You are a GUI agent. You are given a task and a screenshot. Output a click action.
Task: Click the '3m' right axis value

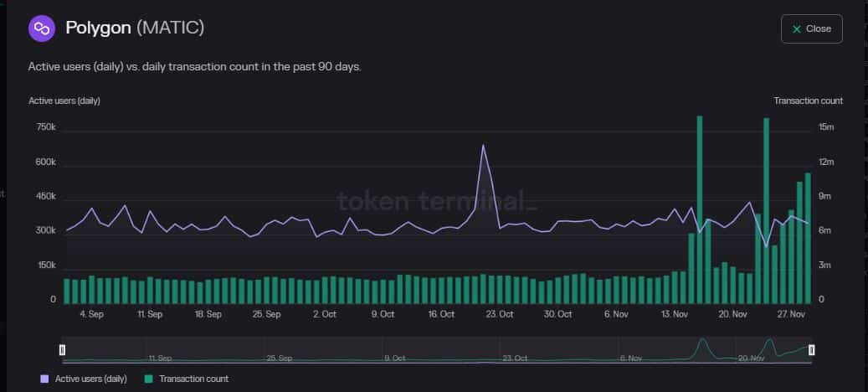826,266
